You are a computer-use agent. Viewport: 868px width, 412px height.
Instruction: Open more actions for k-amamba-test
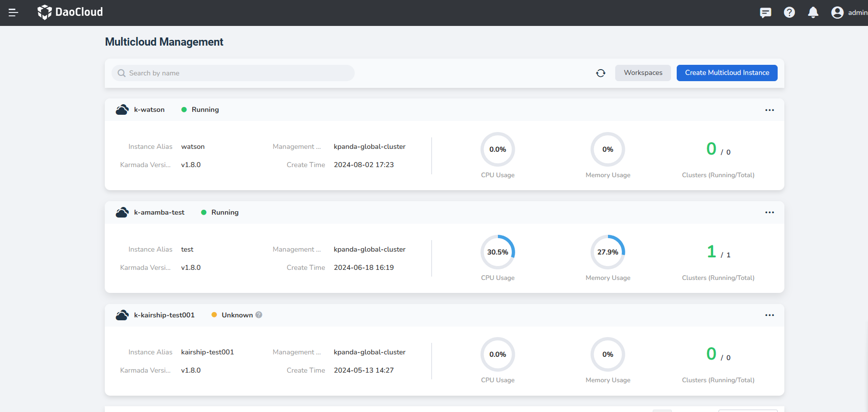[x=769, y=212]
